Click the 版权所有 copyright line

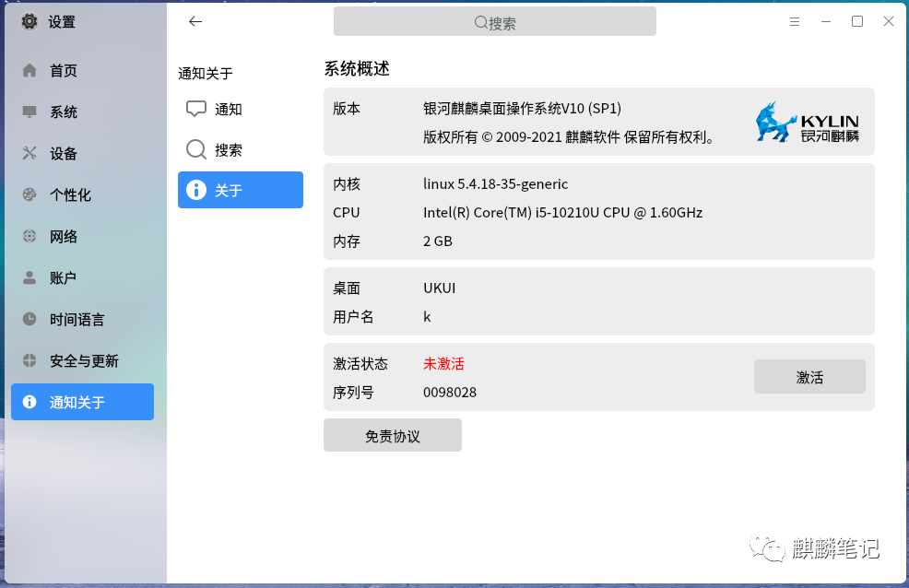569,137
